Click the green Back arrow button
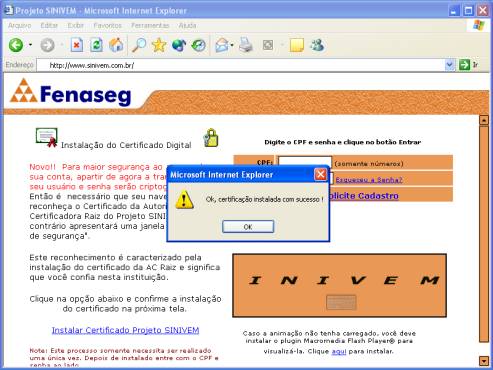Image resolution: width=493 pixels, height=370 pixels. (x=16, y=45)
